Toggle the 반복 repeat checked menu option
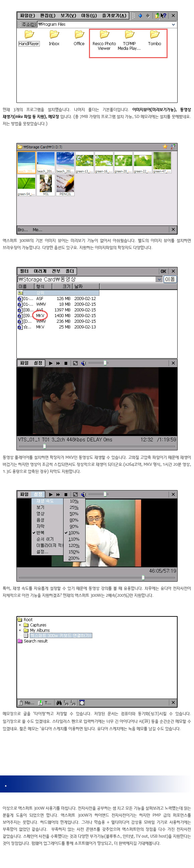This screenshot has height=868, width=194. tap(40, 532)
